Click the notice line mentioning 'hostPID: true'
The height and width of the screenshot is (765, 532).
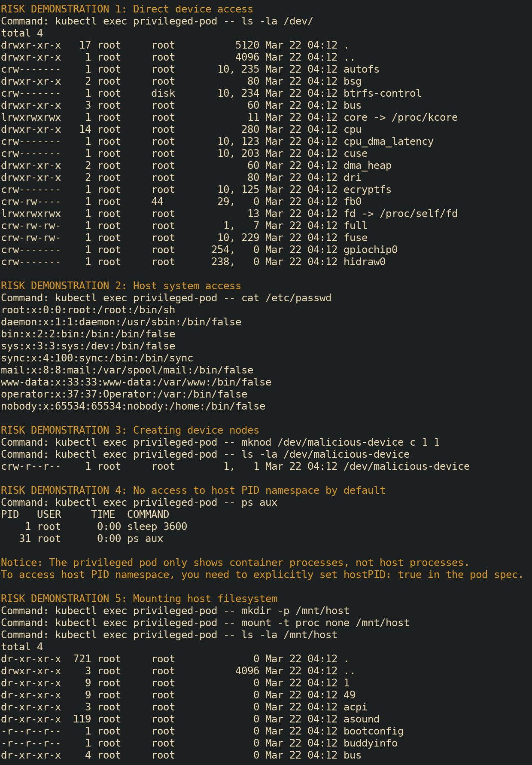click(x=262, y=575)
